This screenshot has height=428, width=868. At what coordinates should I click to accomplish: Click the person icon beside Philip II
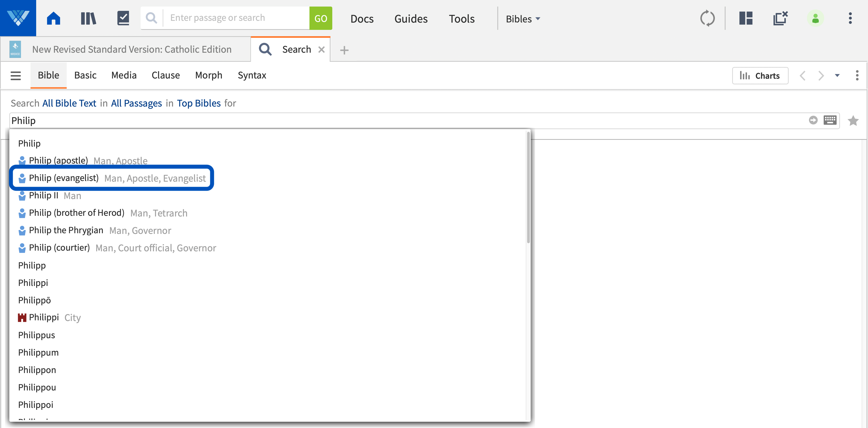click(22, 196)
